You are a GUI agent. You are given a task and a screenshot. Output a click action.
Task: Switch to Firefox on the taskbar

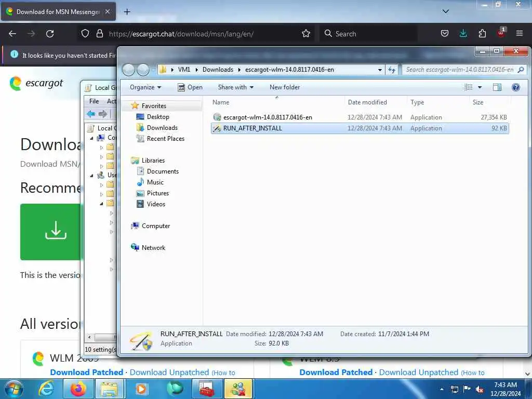[x=78, y=389]
